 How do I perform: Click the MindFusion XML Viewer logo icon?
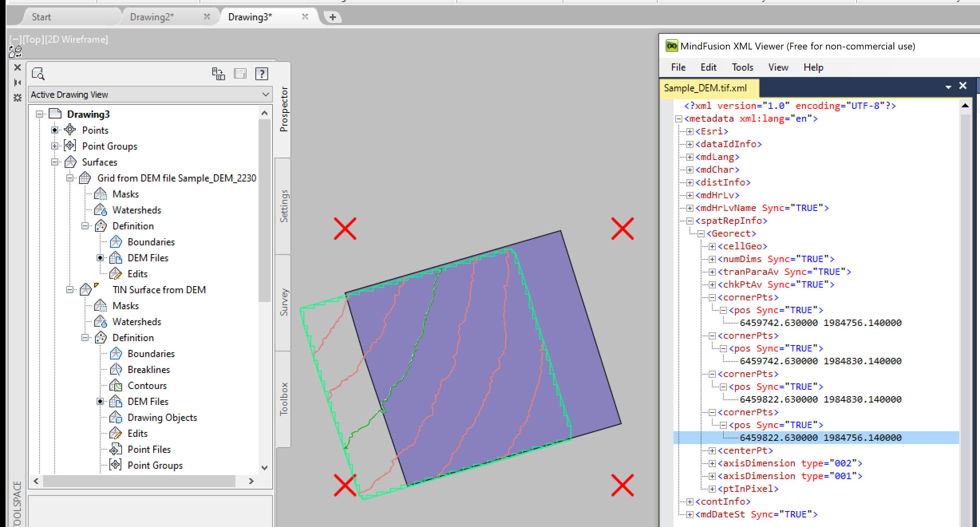(672, 46)
